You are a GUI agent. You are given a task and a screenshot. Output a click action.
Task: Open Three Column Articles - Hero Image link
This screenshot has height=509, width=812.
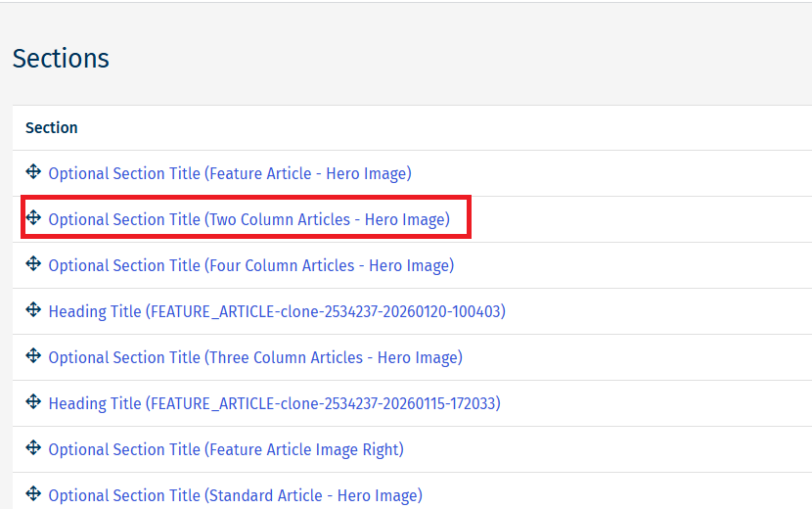255,357
